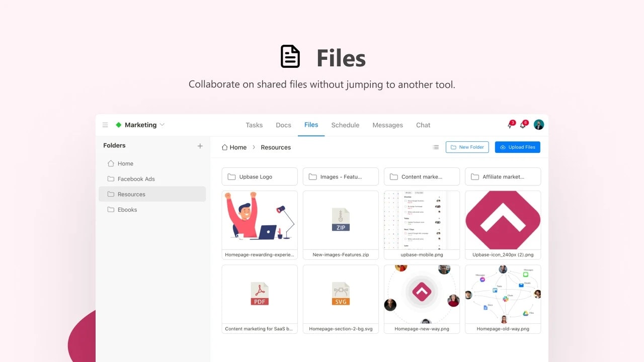644x362 pixels.
Task: Switch to the Tasks tab
Action: (x=254, y=125)
